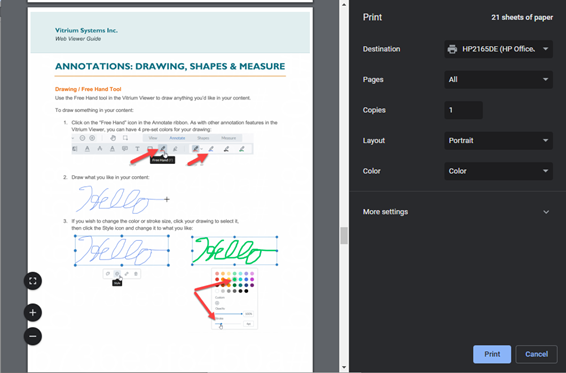Click the 'Layout' label
The height and width of the screenshot is (373, 566).
point(374,140)
